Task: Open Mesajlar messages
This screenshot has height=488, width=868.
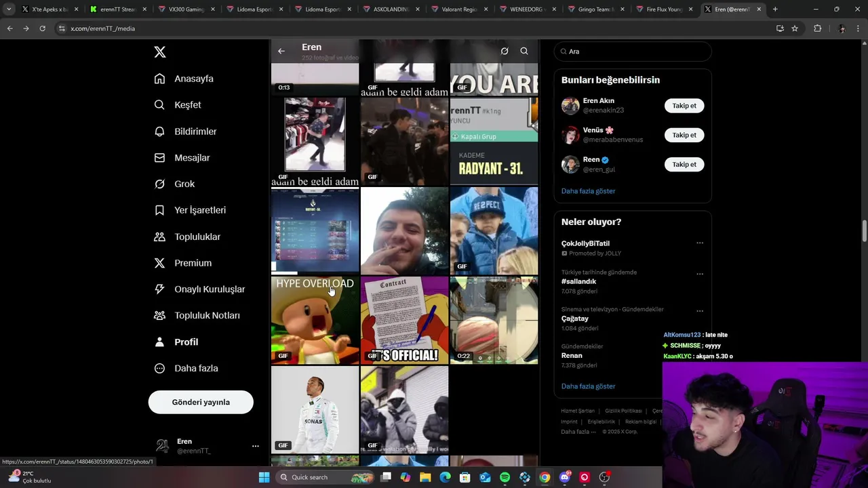Action: (x=182, y=158)
